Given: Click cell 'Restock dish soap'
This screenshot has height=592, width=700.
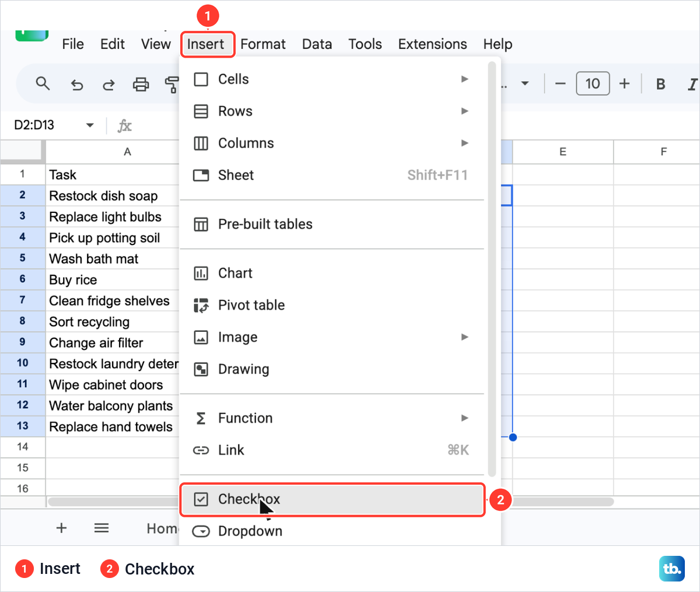Looking at the screenshot, I should point(113,196).
